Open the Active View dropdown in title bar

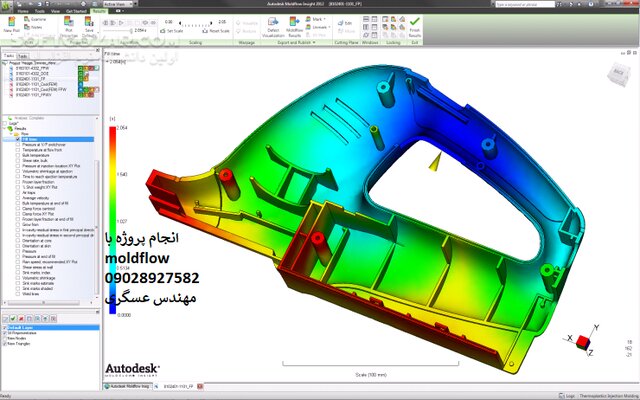click(x=118, y=4)
